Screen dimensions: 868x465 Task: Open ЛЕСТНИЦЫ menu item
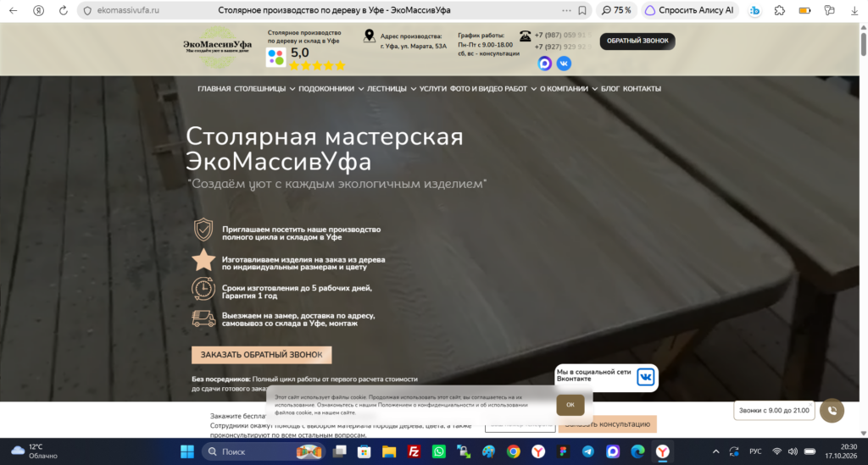(387, 88)
